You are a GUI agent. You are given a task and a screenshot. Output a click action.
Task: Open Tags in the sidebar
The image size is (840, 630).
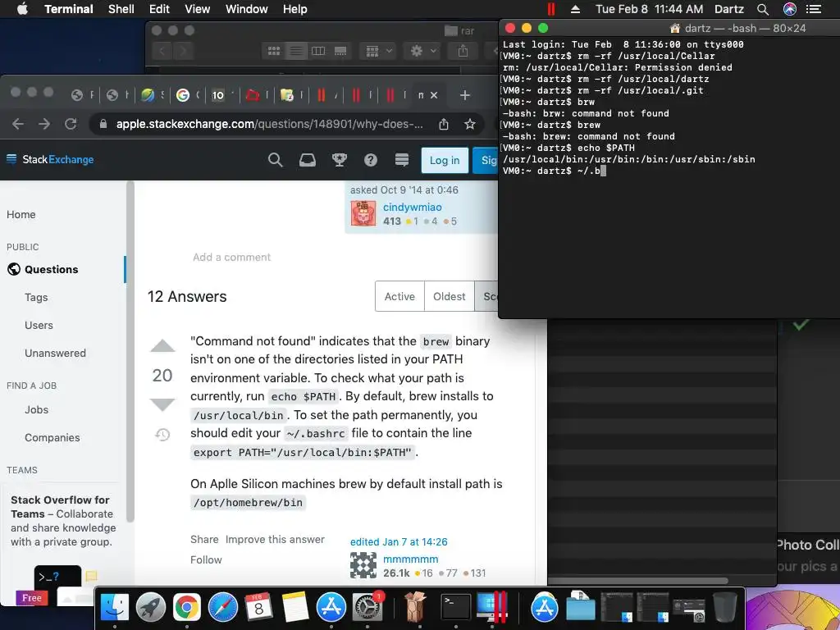(x=36, y=297)
